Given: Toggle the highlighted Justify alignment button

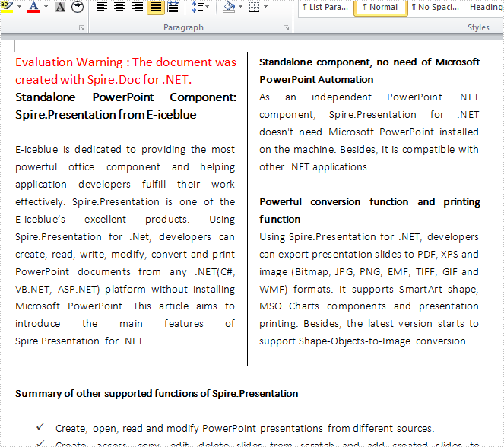Looking at the screenshot, I should [x=156, y=7].
